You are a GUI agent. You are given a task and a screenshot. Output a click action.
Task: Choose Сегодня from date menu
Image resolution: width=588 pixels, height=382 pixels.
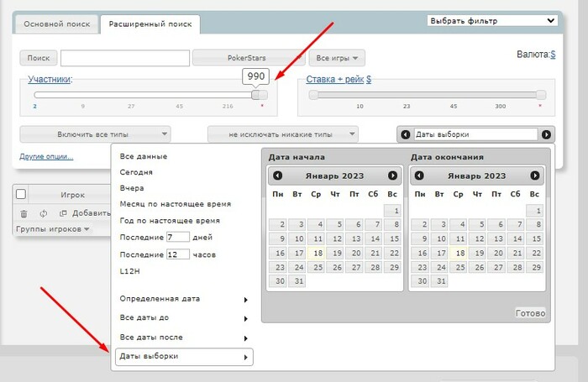[x=136, y=172]
